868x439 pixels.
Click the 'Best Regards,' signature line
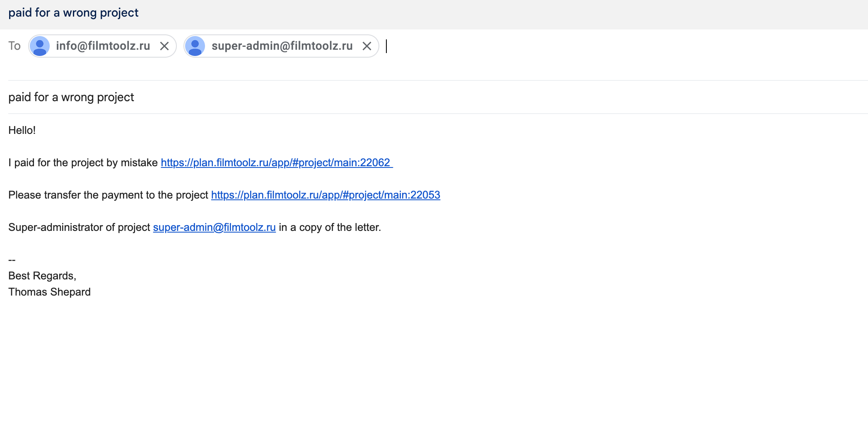[x=42, y=276]
